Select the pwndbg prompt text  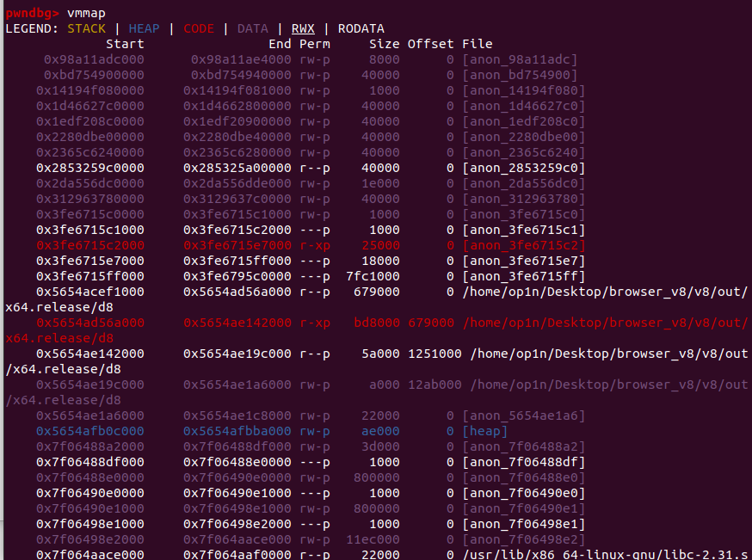[31, 12]
